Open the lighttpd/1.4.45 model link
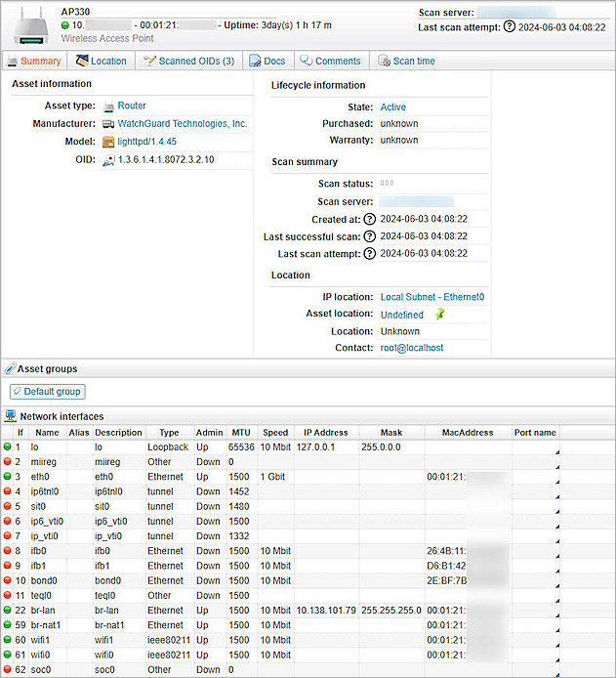Viewport: 616px width, 678px height. click(x=146, y=142)
